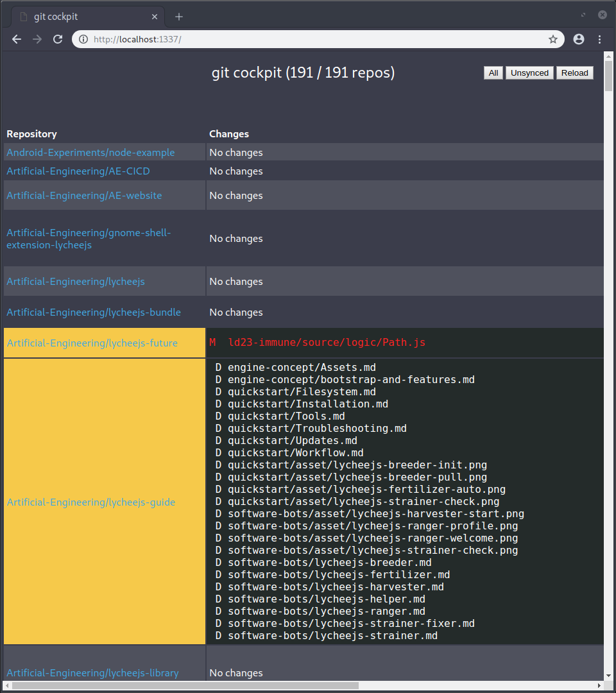Open a new tab with the plus icon
Viewport: 616px width, 693px height.
point(178,17)
